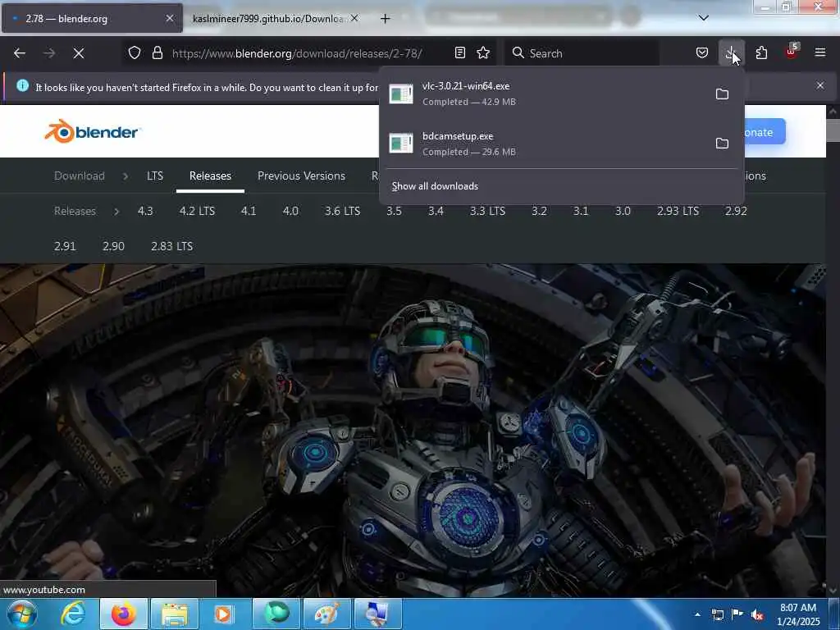Open release 3.2 link
Screen dimensions: 840x630
click(x=539, y=211)
